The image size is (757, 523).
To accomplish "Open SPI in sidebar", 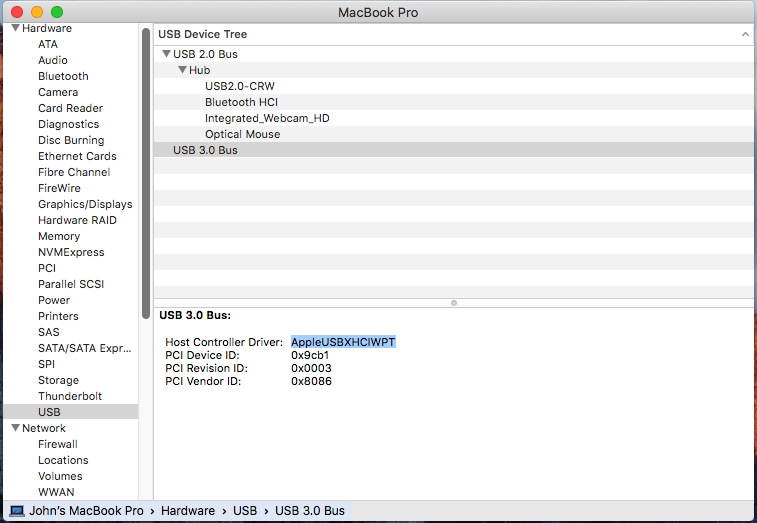I will 46,364.
